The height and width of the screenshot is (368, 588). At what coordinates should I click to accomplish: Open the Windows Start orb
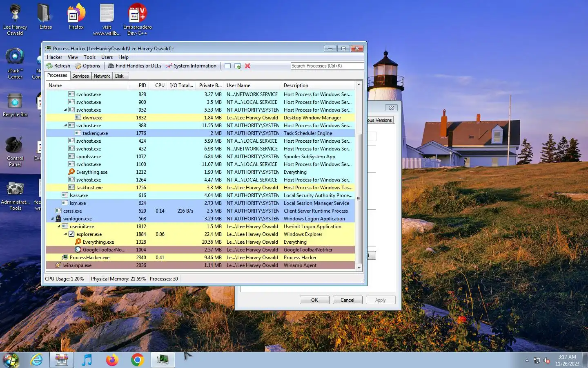coord(11,360)
